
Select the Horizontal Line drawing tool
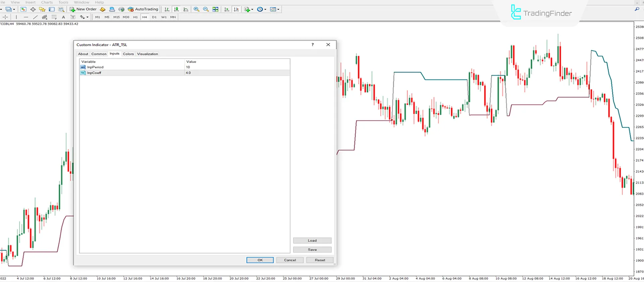[x=26, y=17]
